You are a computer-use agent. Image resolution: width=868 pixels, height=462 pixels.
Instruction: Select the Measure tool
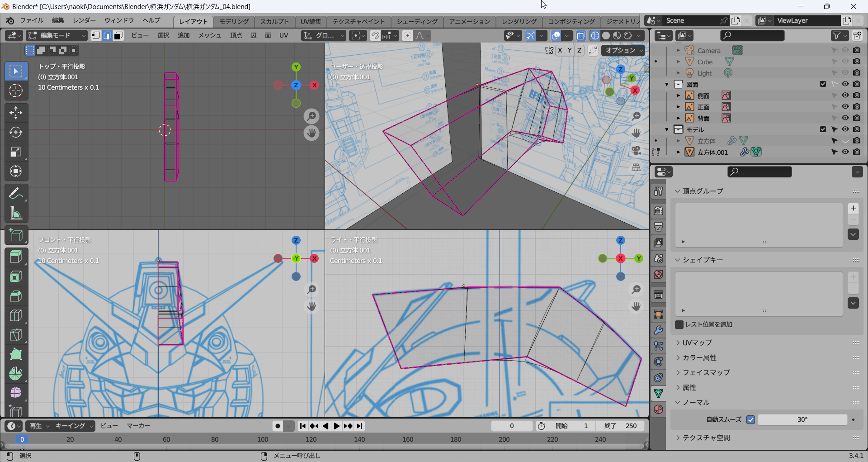pos(16,213)
